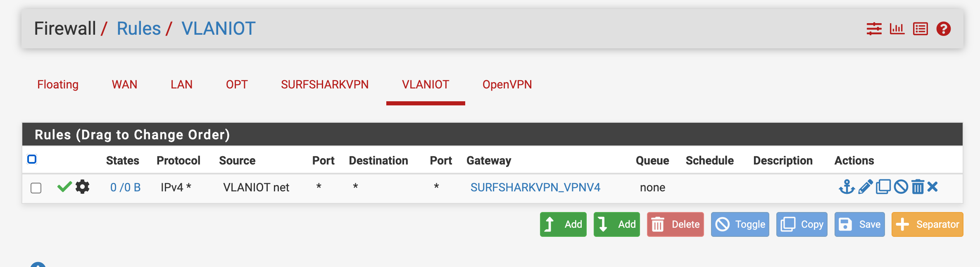Show the status graph bar chart icon
The image size is (980, 267).
(897, 29)
